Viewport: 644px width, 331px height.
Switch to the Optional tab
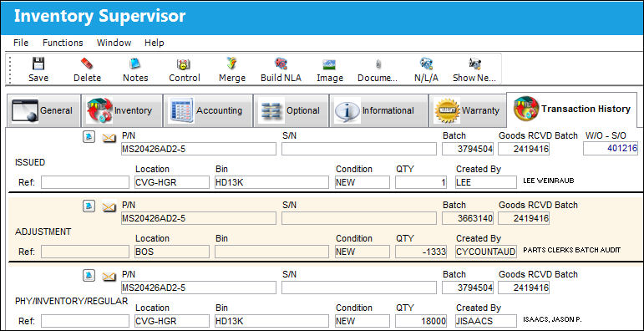pos(291,110)
